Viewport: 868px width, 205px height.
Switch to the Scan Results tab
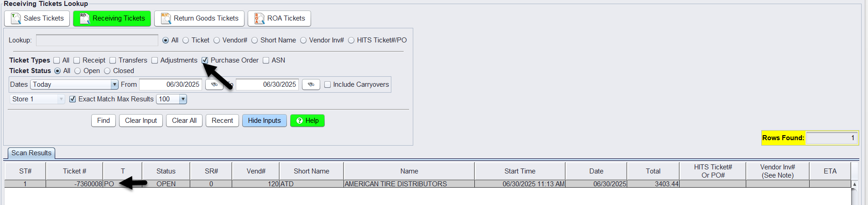pos(31,153)
